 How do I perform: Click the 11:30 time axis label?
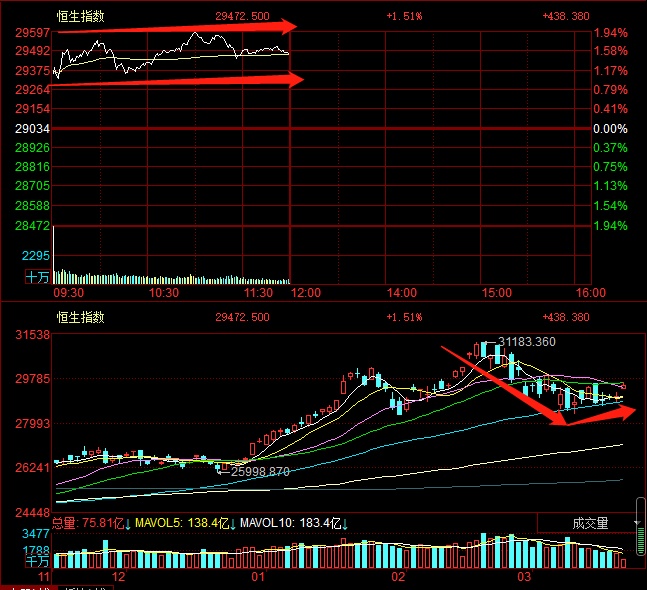pyautogui.click(x=258, y=293)
